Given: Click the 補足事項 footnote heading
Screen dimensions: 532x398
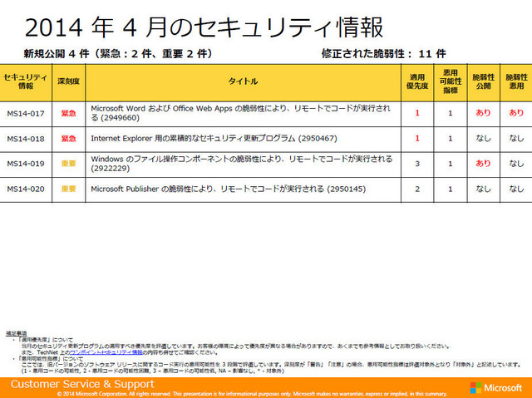Looking at the screenshot, I should coord(16,333).
